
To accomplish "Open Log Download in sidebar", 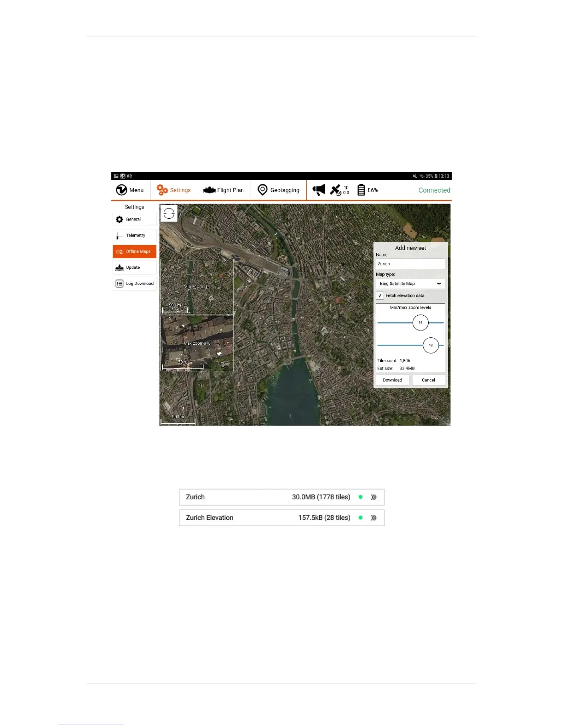I will tap(134, 284).
